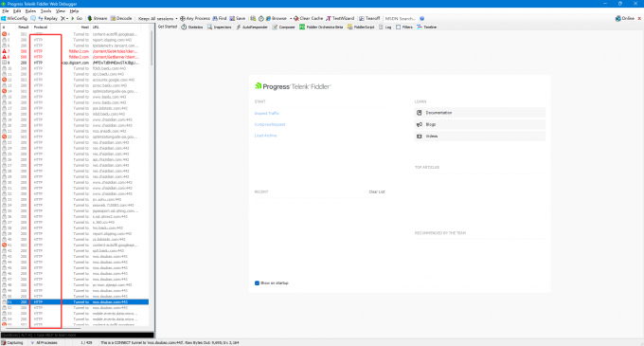Toggle Show on startup checkbox
This screenshot has width=644, height=346.
(257, 283)
